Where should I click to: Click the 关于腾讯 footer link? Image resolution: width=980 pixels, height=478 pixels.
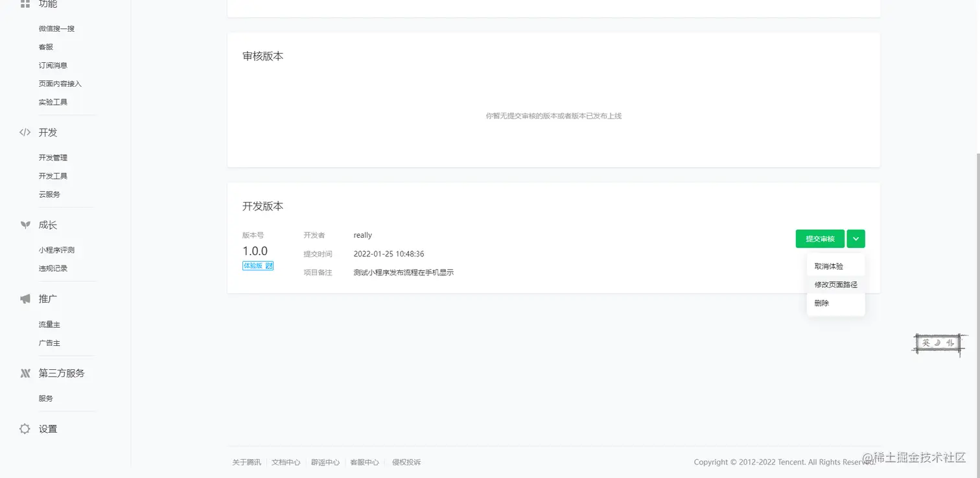pos(247,462)
